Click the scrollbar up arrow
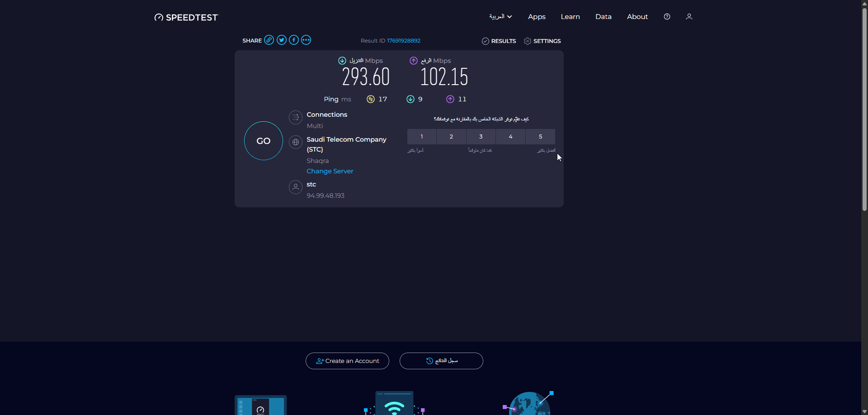This screenshot has height=415, width=868. click(864, 3)
